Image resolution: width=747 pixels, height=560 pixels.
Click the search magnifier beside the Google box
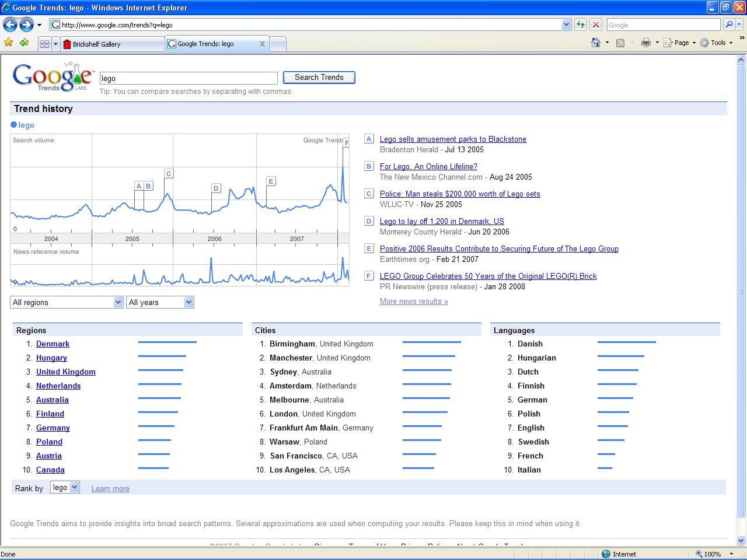[730, 24]
